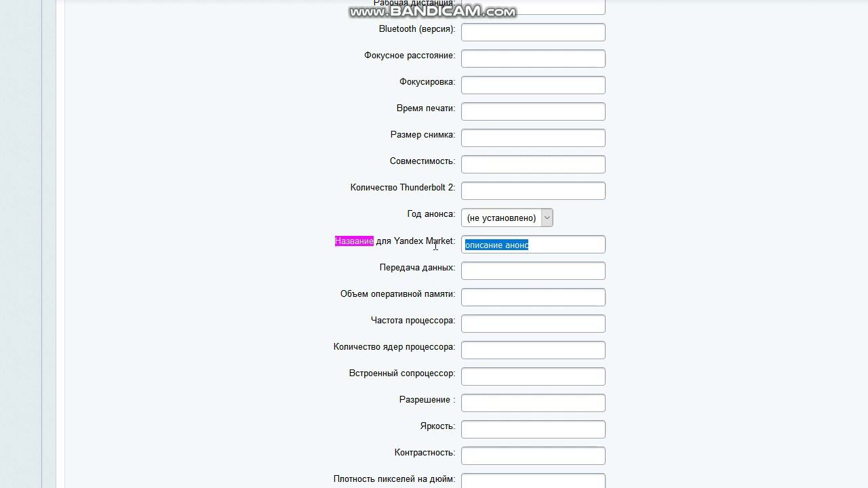Click the Рабочая дистанция input field

[533, 7]
